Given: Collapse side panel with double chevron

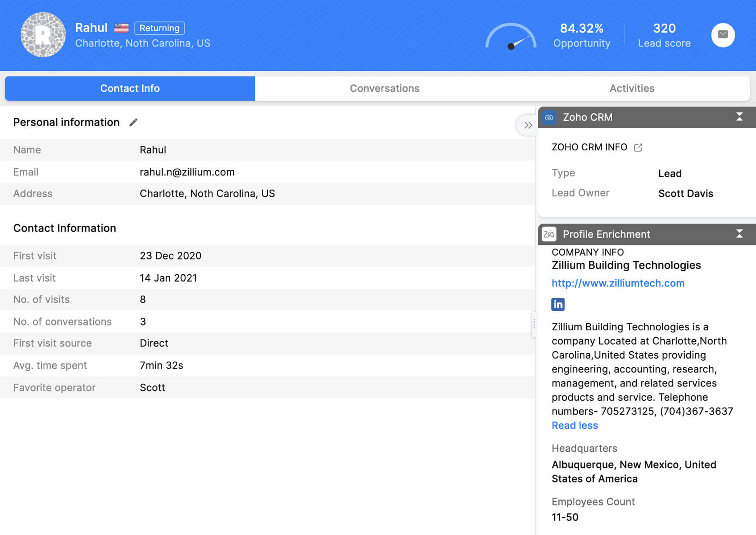Looking at the screenshot, I should [x=528, y=126].
